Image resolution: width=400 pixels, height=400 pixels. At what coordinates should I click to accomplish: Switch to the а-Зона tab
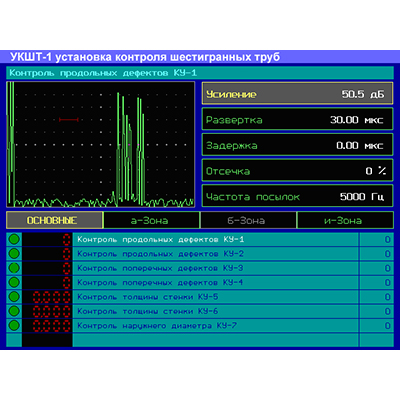point(151,220)
